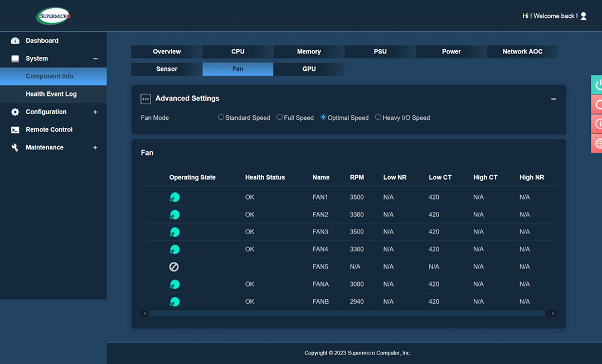Click the red refresh icon on right edge

596,104
